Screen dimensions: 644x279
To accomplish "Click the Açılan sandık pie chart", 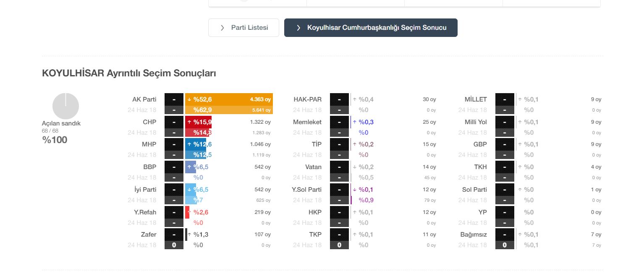I will tap(65, 106).
